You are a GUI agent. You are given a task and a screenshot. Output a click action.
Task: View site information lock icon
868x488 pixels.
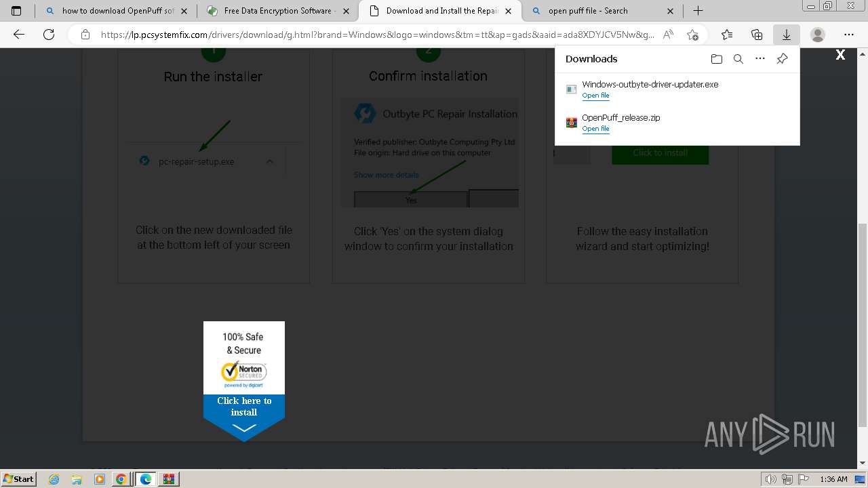coord(85,35)
